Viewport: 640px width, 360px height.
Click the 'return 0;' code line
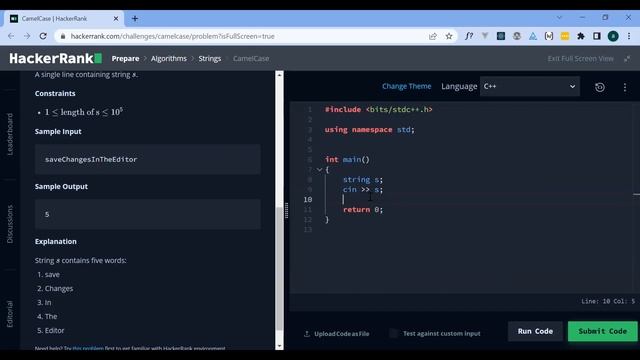tap(363, 209)
